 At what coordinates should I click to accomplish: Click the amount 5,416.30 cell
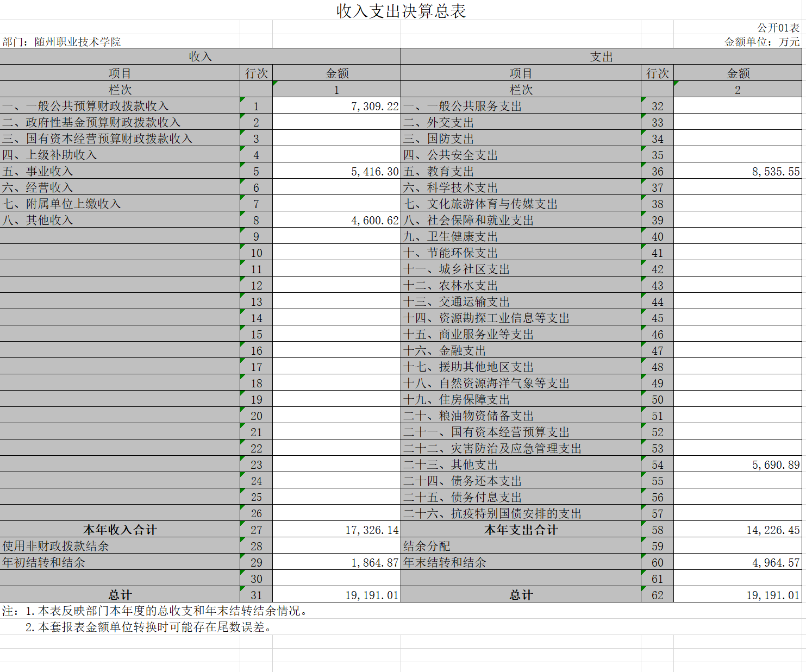coord(336,171)
